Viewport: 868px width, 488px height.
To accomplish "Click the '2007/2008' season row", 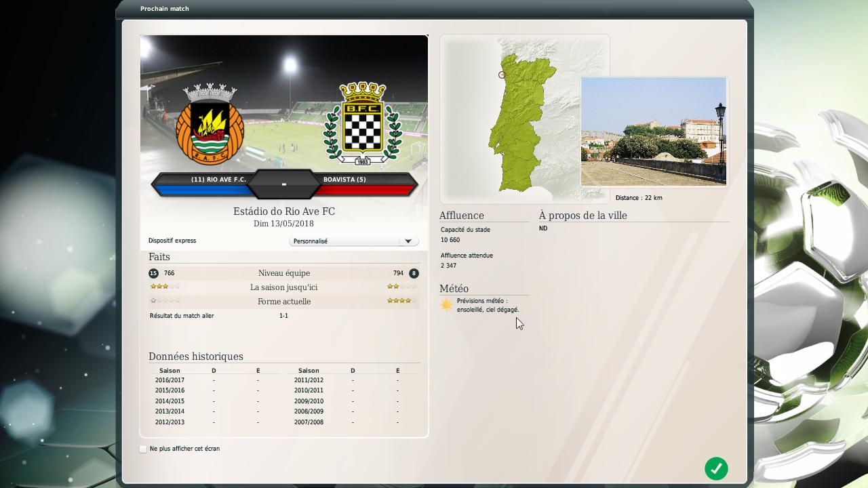I will click(353, 422).
